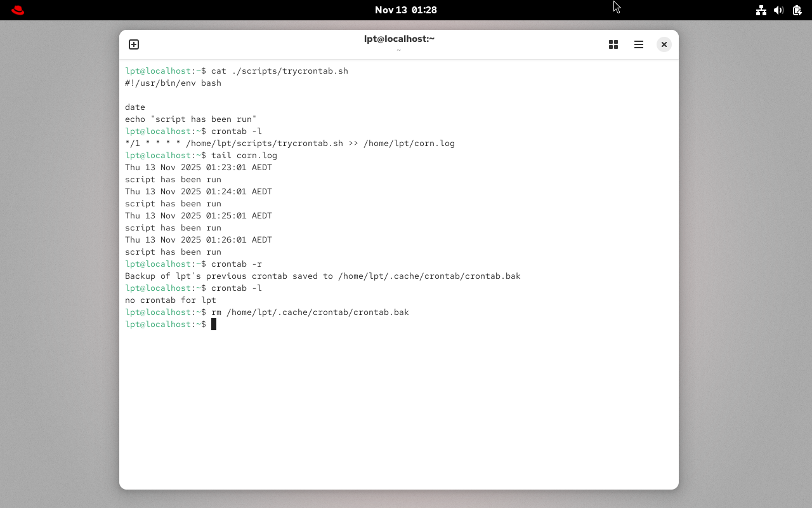Click the new tab plus icon
This screenshot has width=812, height=508.
(134, 44)
